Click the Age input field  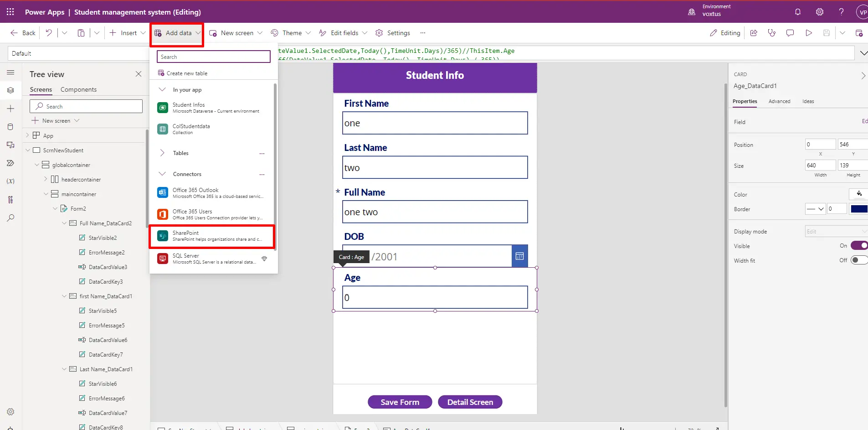click(435, 297)
